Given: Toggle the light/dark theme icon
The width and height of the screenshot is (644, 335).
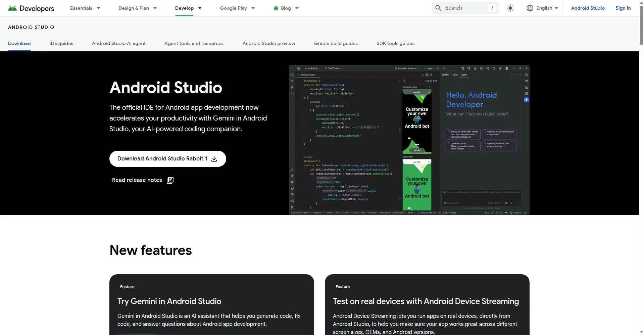Looking at the screenshot, I should tap(510, 8).
